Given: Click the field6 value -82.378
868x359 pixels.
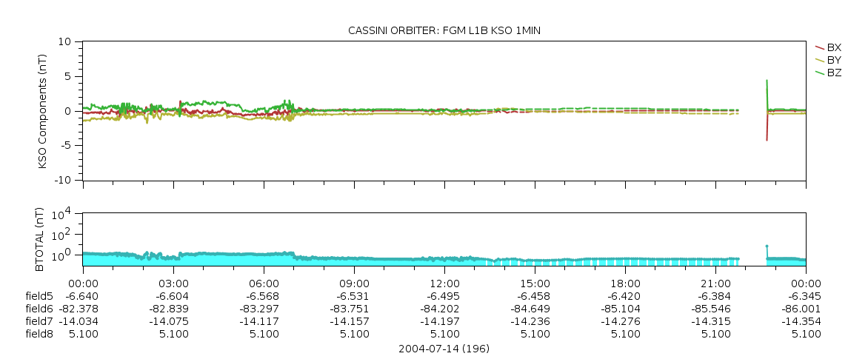Looking at the screenshot, I should pos(79,309).
